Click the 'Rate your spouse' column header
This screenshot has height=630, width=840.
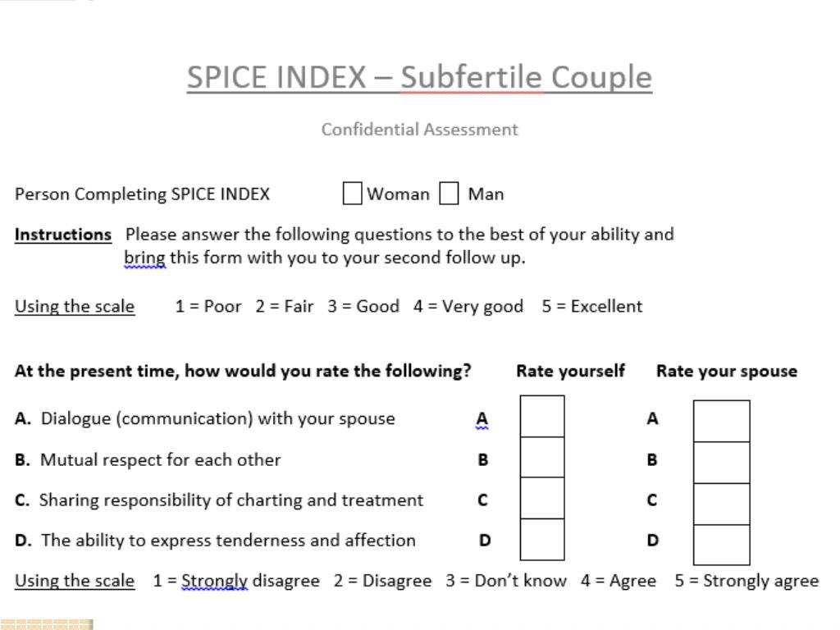click(727, 372)
